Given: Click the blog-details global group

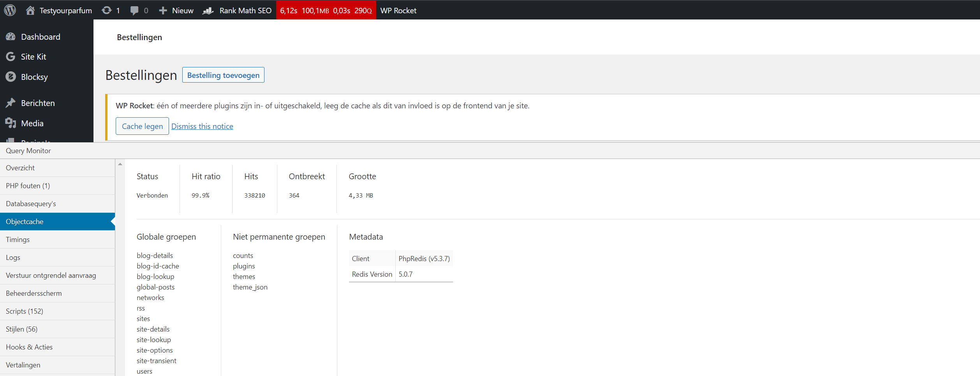Looking at the screenshot, I should coord(155,255).
